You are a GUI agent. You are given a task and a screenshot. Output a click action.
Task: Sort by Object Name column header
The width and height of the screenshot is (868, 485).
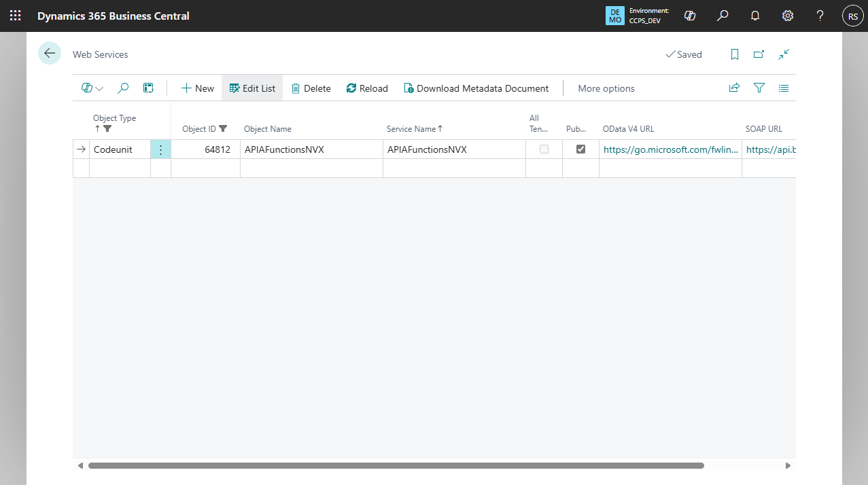pyautogui.click(x=268, y=128)
